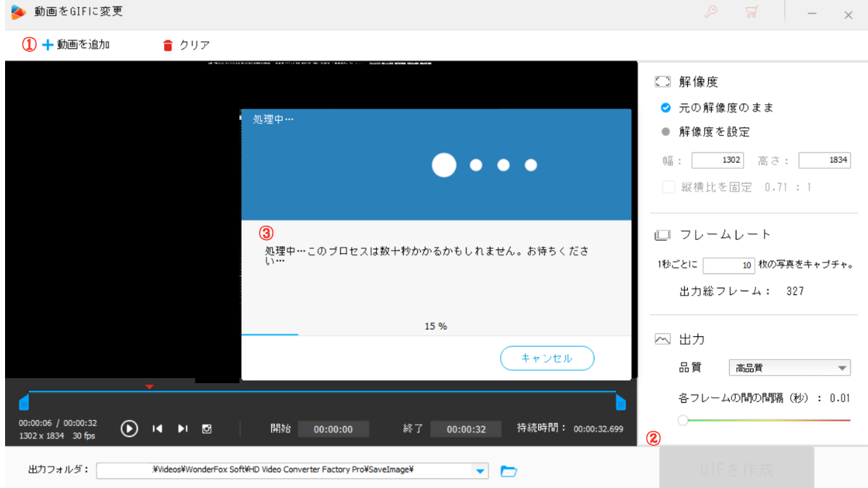
Task: Click the red trash clear icon
Action: 168,46
